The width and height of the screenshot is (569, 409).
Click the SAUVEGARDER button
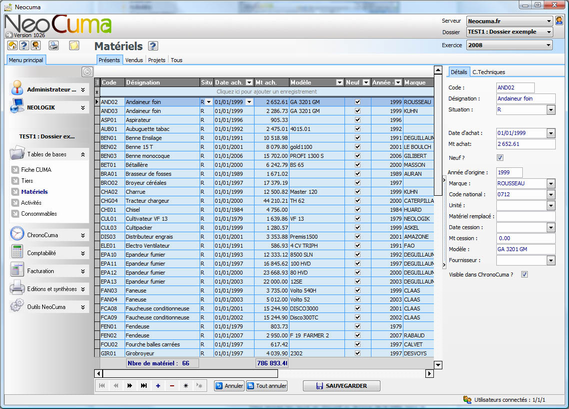(341, 385)
